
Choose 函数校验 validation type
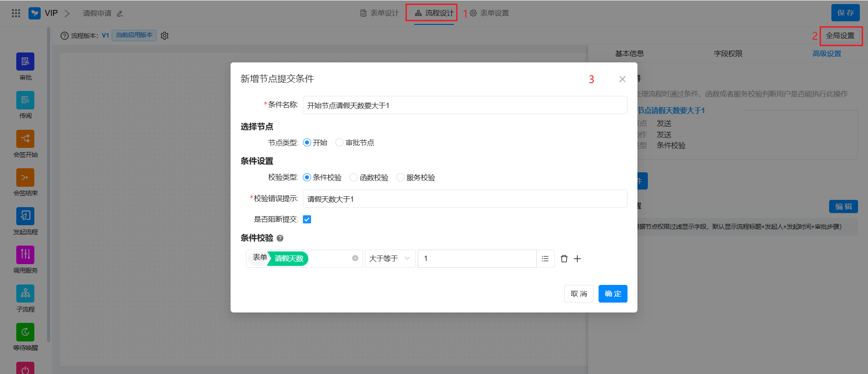point(354,177)
